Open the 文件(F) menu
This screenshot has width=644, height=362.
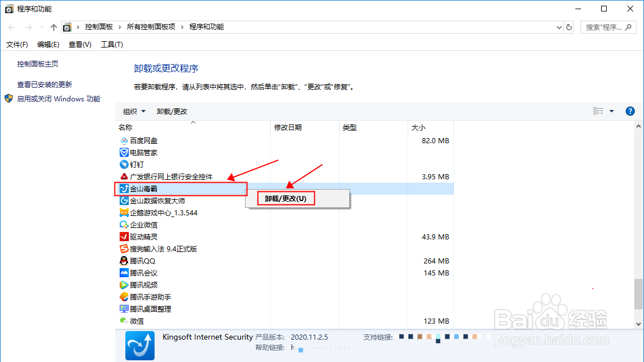click(x=17, y=44)
